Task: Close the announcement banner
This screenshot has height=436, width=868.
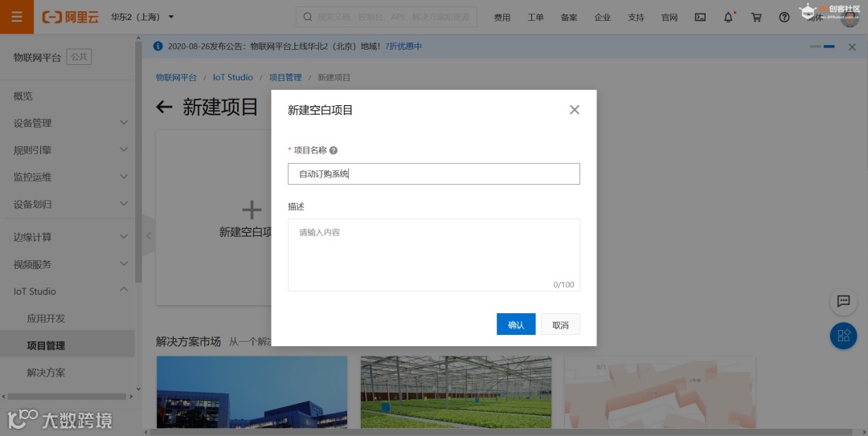Action: [x=852, y=47]
